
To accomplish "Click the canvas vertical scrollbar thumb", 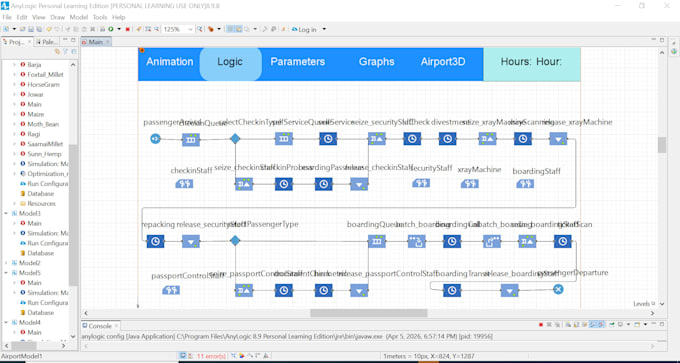I will click(661, 145).
